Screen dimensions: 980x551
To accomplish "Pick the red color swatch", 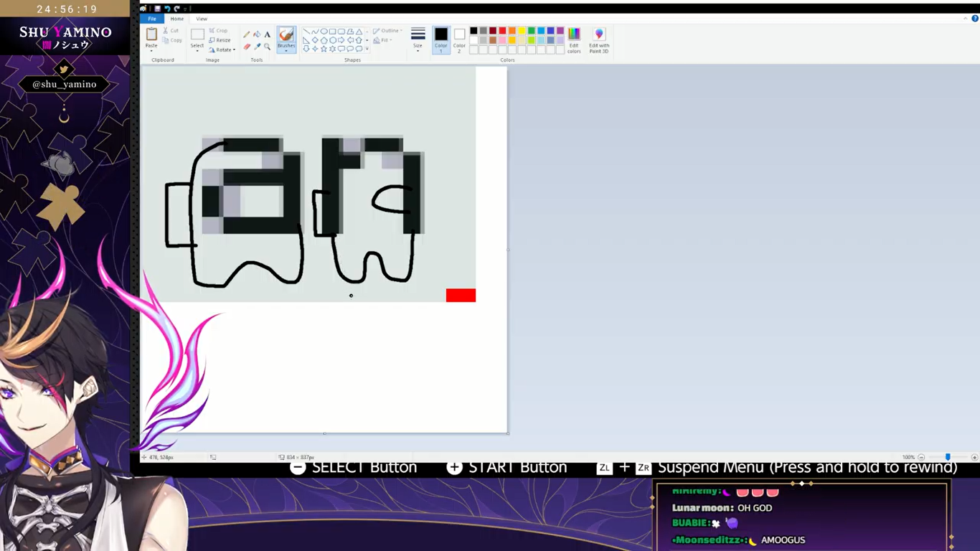I will click(502, 31).
